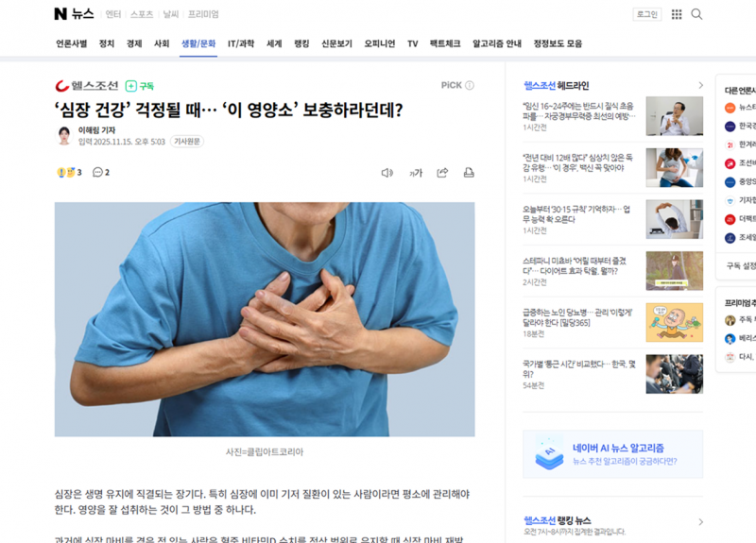Viewport: 756px width, 543px height.
Task: Open the 네이버 AI 뉴스 알고리즘 banner
Action: [612, 454]
